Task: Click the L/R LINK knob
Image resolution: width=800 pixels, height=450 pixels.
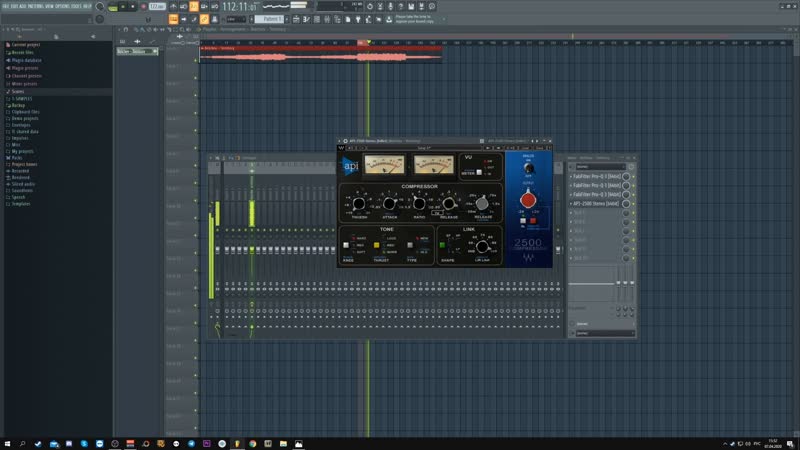Action: [x=481, y=247]
